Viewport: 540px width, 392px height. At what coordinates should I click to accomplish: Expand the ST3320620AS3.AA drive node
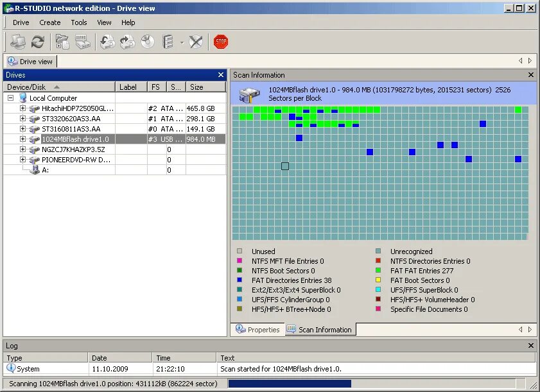tap(22, 119)
